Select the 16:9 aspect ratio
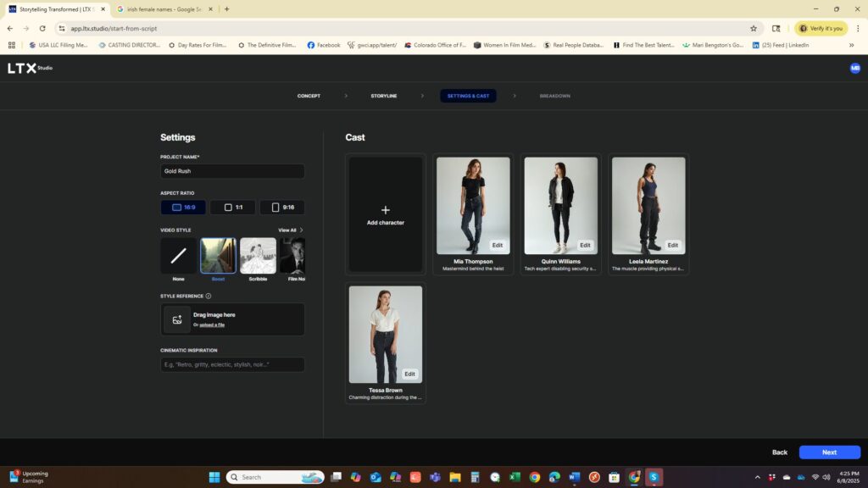 183,208
